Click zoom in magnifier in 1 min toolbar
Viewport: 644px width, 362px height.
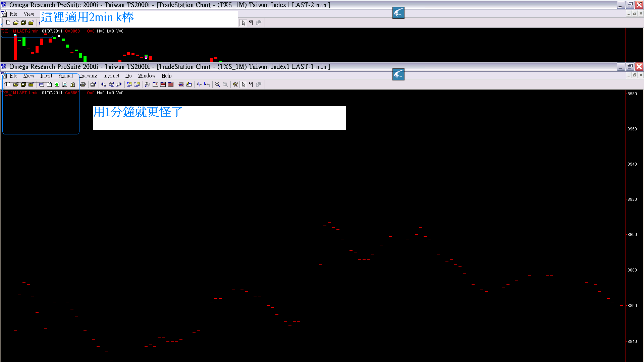(217, 84)
